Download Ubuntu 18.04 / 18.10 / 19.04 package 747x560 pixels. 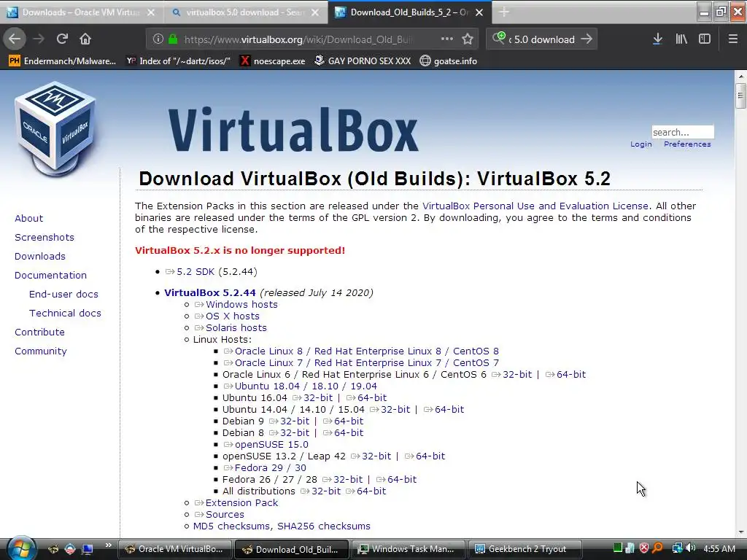click(x=306, y=386)
